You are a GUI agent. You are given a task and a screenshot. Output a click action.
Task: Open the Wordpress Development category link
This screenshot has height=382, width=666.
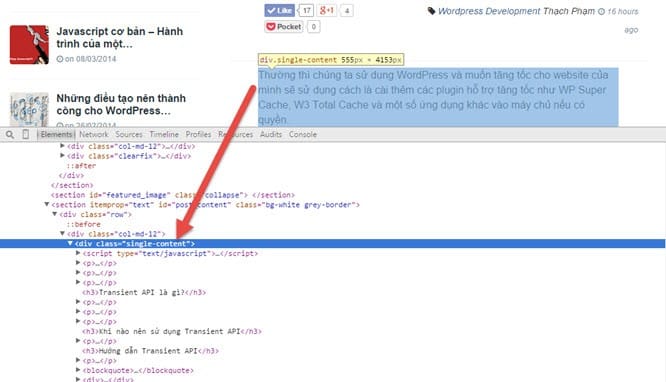point(489,11)
